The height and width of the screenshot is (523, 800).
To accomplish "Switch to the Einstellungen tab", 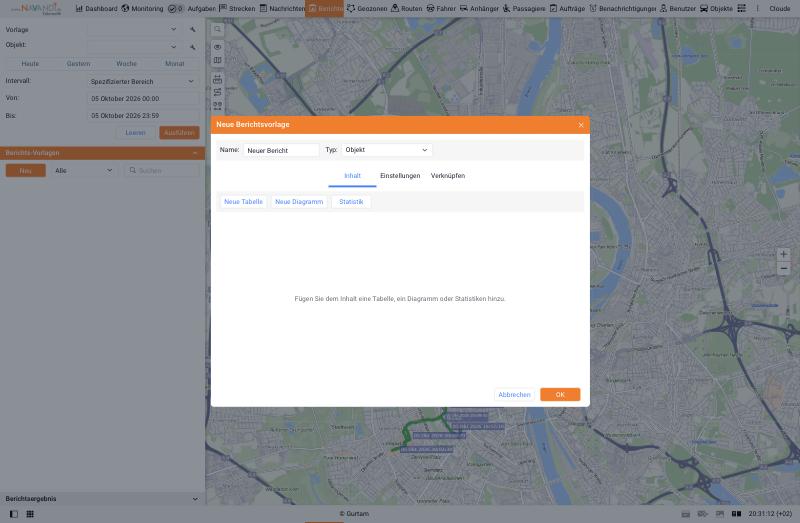I will (x=400, y=176).
